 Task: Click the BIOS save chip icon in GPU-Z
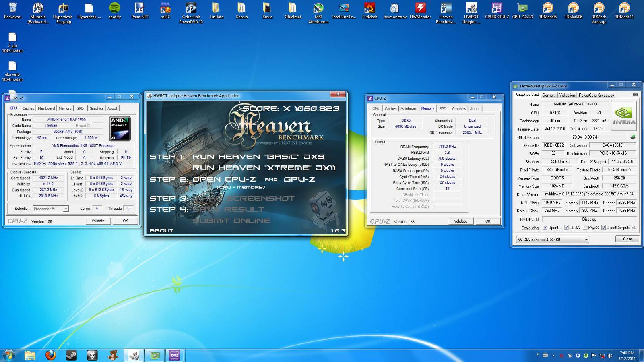[633, 137]
